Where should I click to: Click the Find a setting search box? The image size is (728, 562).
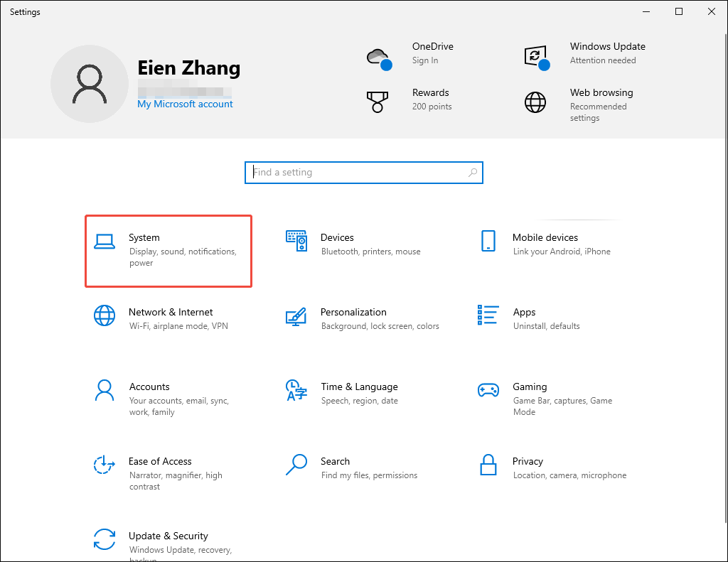pos(363,172)
